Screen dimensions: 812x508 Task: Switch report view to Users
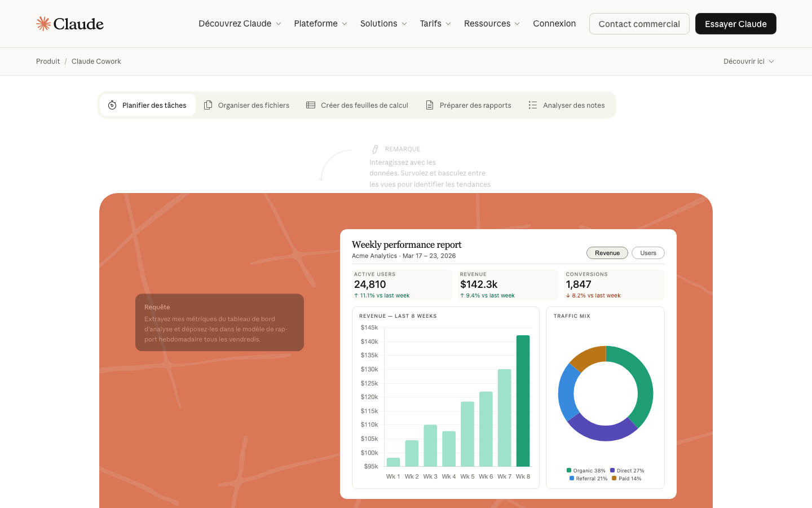click(648, 253)
